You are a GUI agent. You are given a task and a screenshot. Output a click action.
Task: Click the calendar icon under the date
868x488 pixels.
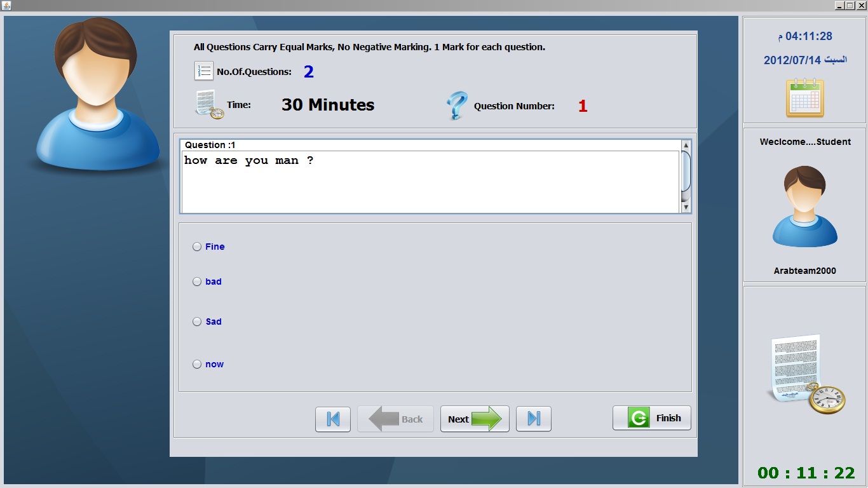pyautogui.click(x=804, y=98)
